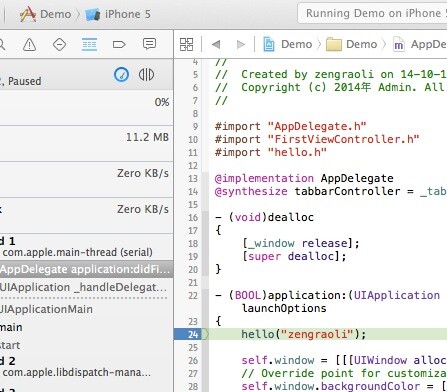Select the 11.2 MB memory gauge row
Image resolution: width=447 pixels, height=392 pixels.
(x=87, y=144)
